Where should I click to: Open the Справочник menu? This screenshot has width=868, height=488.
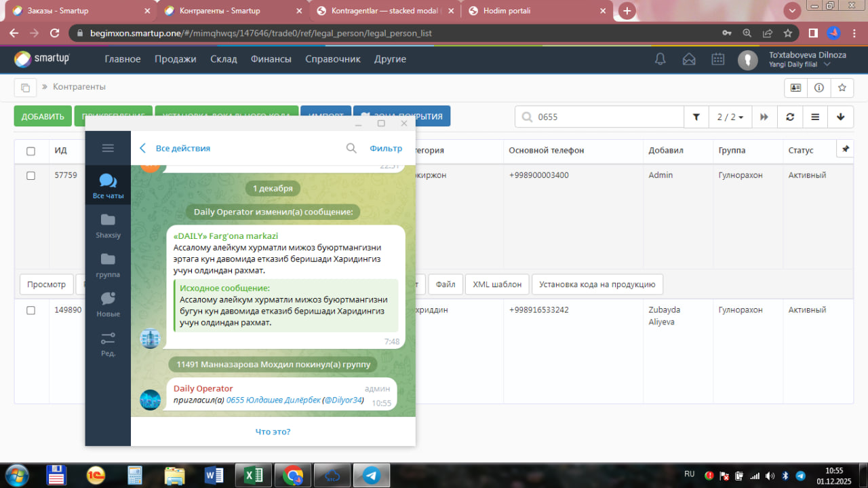333,59
